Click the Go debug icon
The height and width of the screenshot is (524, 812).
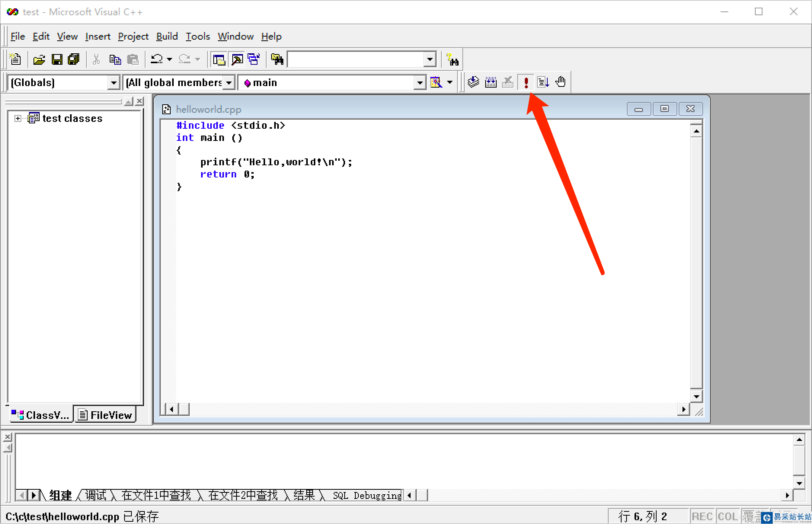coord(543,82)
